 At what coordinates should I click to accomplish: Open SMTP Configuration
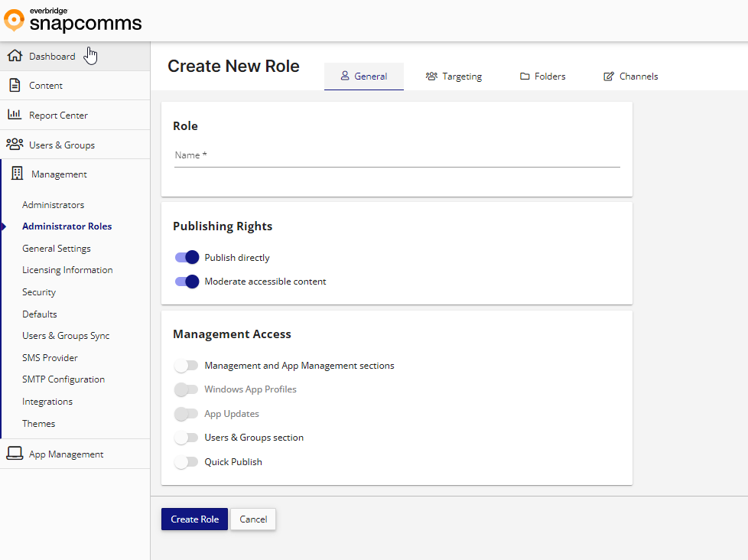point(63,379)
